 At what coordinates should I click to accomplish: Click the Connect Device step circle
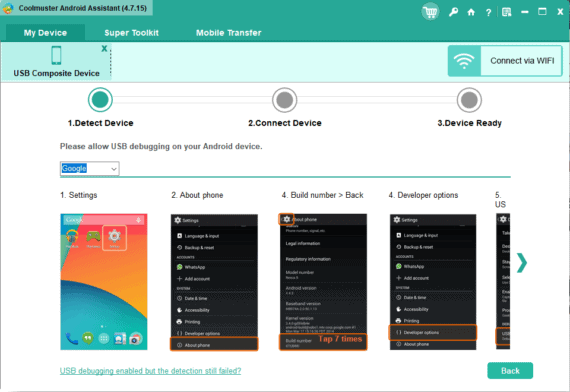point(285,100)
